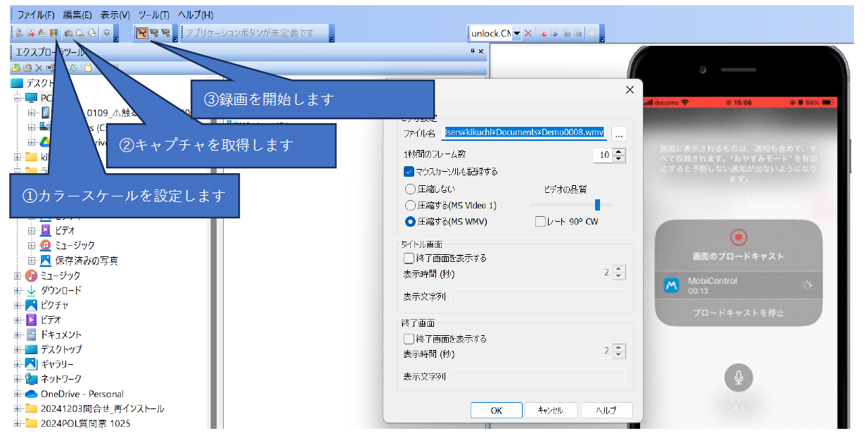The height and width of the screenshot is (438, 868).
Task: Click the list icon ending the macro toolbar
Action: pyautogui.click(x=592, y=33)
